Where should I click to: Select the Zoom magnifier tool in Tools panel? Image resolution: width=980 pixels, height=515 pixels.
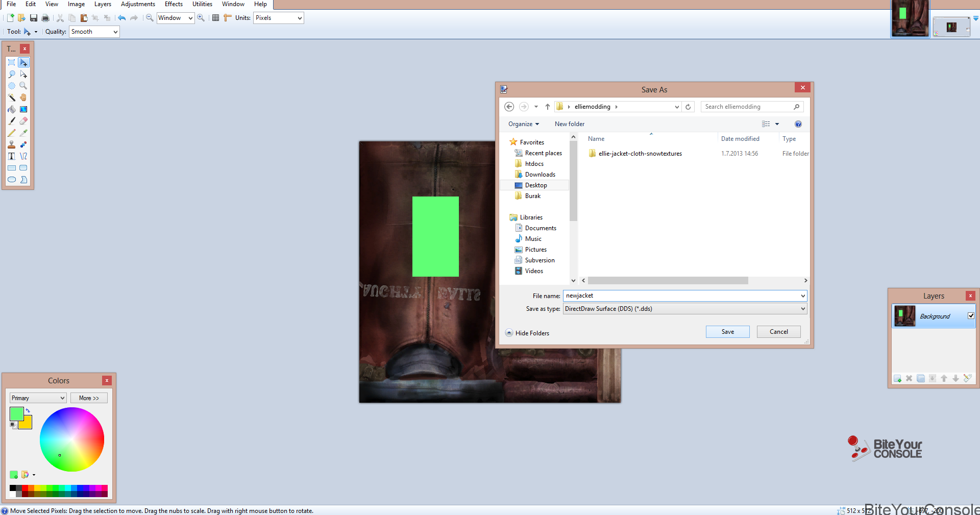click(23, 86)
